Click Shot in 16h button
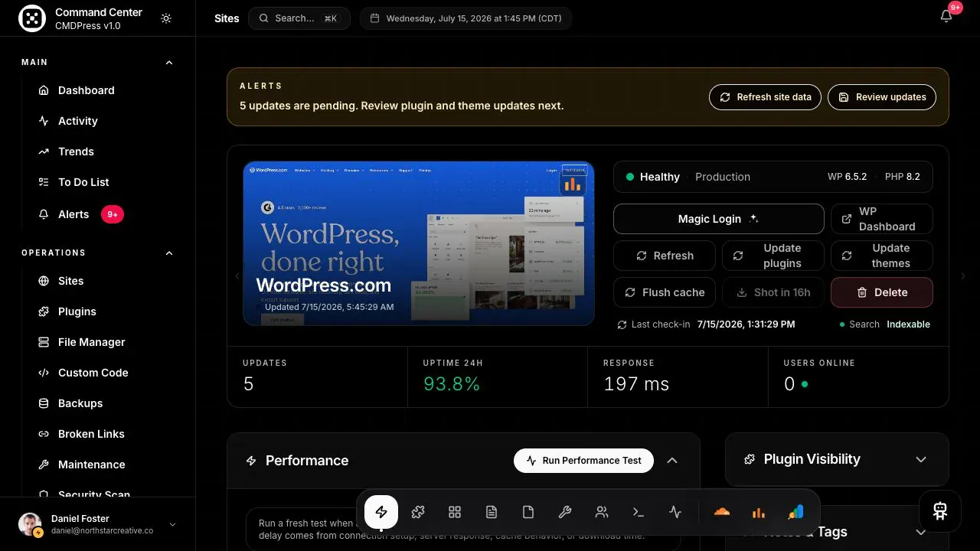This screenshot has width=980, height=551. coord(773,292)
